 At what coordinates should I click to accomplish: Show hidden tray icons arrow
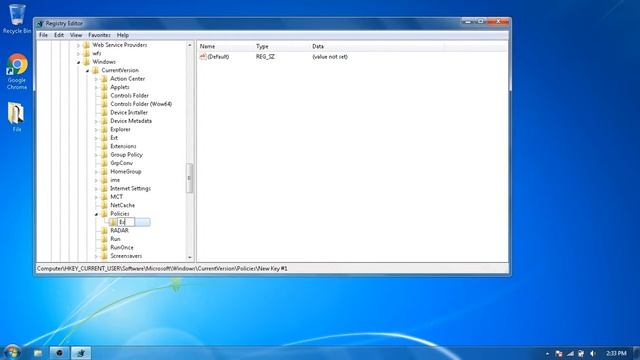[x=547, y=353]
